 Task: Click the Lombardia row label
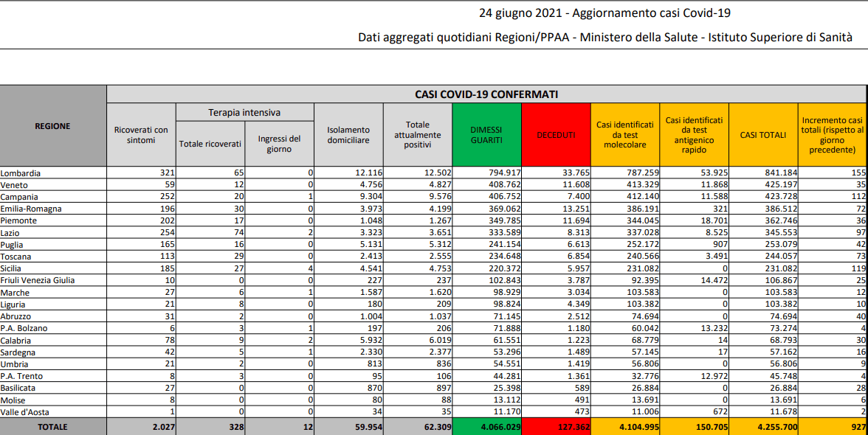[21, 173]
